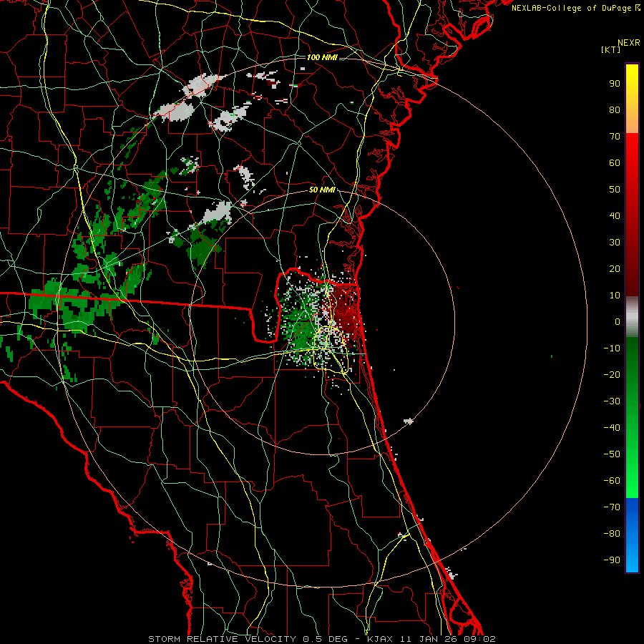This screenshot has width=644, height=644.
Task: Click the -40 value on the velocity scale
Action: point(612,428)
